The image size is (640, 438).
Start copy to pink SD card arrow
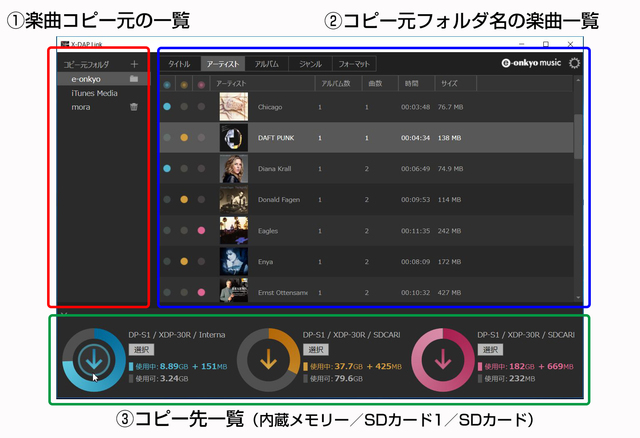(443, 360)
